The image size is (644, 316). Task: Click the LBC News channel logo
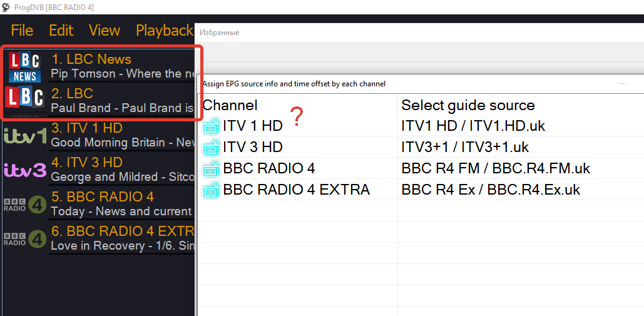click(25, 67)
